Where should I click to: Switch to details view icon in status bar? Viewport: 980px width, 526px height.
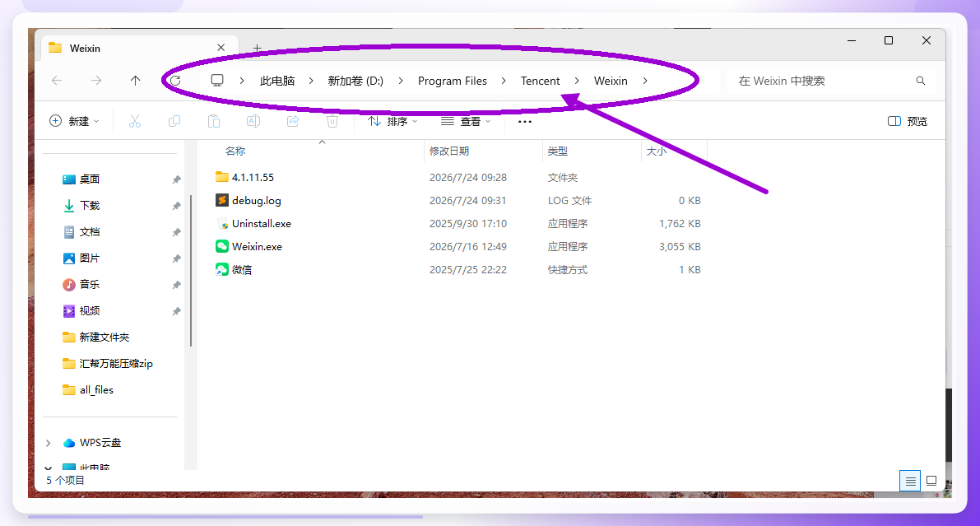pyautogui.click(x=910, y=481)
